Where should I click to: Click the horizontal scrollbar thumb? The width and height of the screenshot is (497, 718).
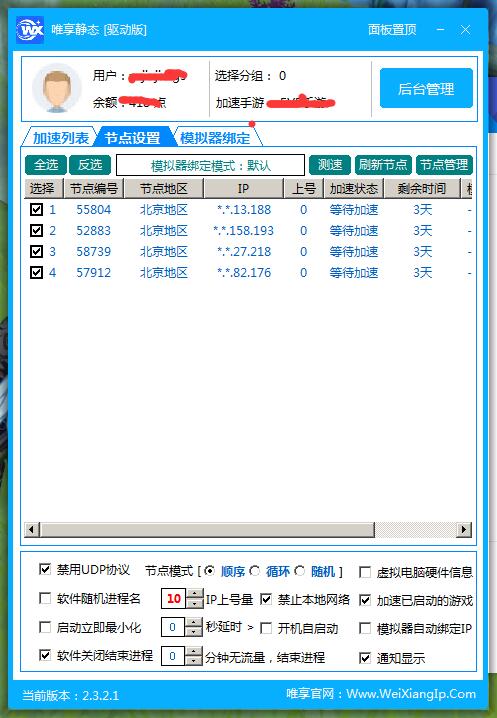click(x=207, y=529)
